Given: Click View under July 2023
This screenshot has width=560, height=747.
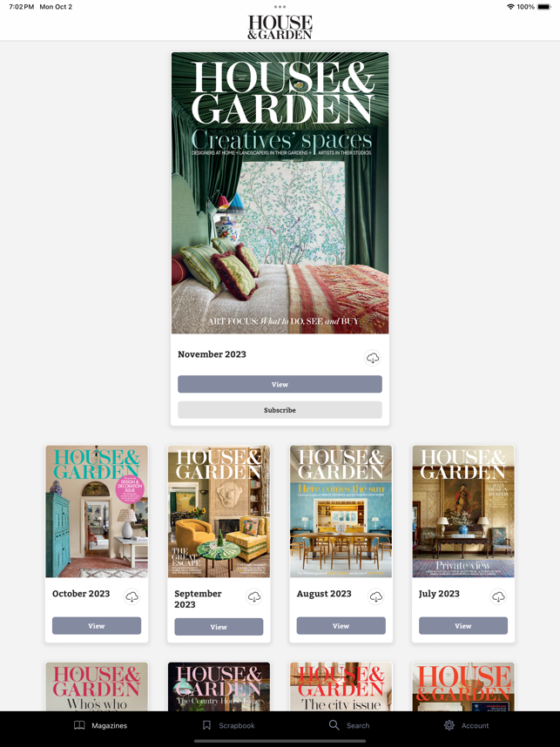Looking at the screenshot, I should [x=463, y=626].
